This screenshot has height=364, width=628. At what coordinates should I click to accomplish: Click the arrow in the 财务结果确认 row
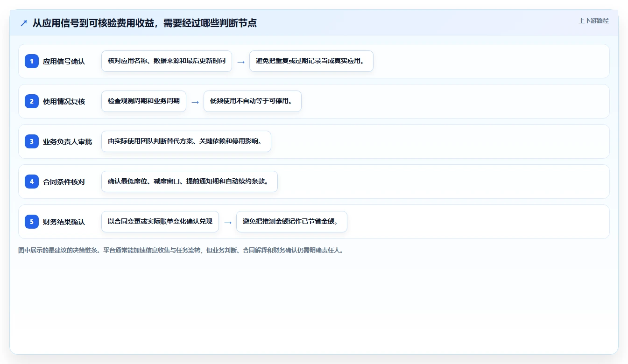click(228, 222)
